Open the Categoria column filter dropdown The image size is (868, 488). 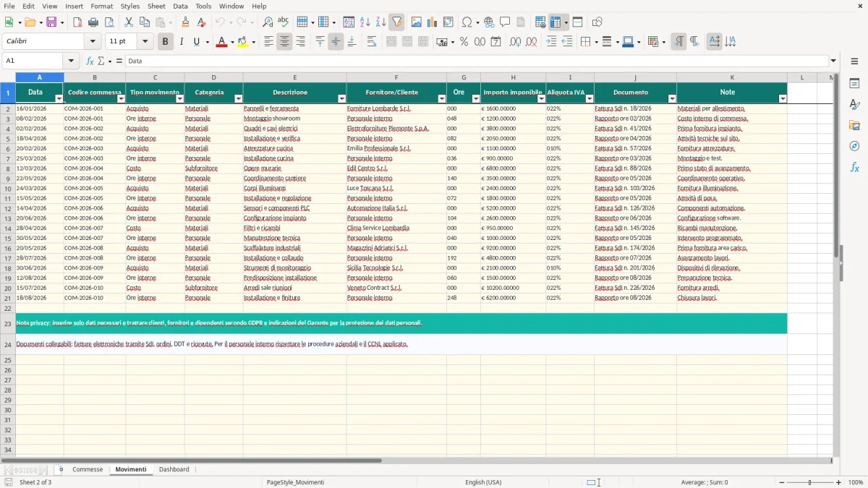[x=239, y=98]
